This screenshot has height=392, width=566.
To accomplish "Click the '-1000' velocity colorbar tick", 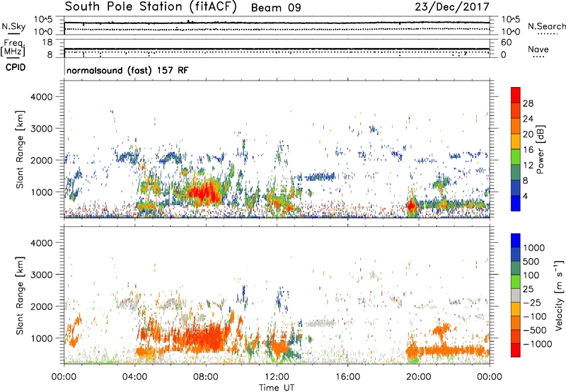I will (x=537, y=344).
